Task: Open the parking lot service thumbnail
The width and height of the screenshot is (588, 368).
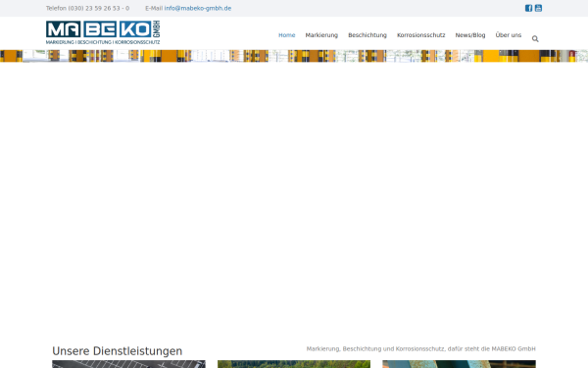Action: coord(128,364)
